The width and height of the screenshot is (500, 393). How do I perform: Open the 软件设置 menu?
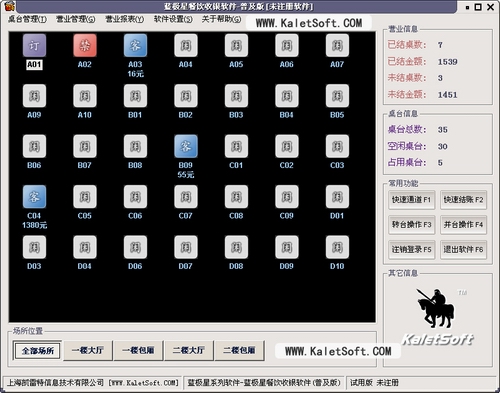tap(173, 19)
